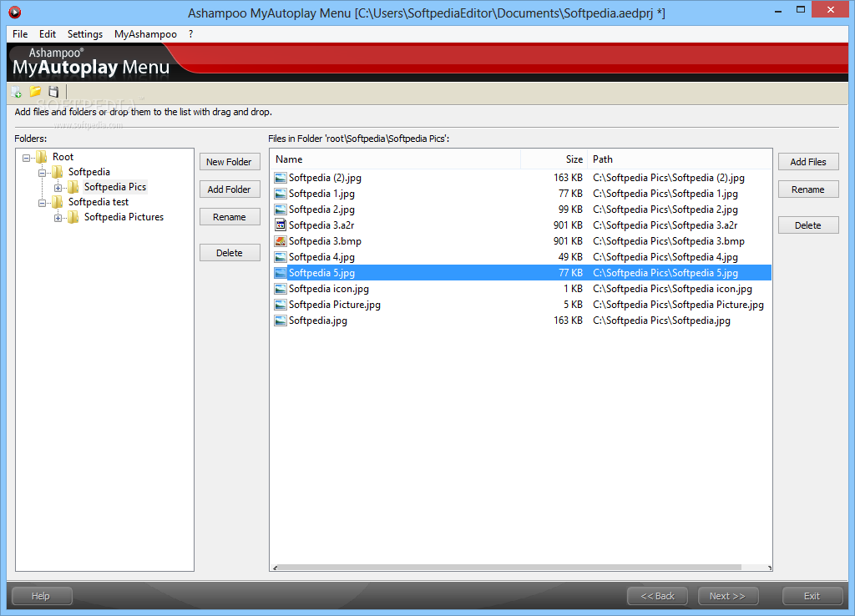
Task: Click the Softpedia Pictures folder icon
Action: (73, 217)
